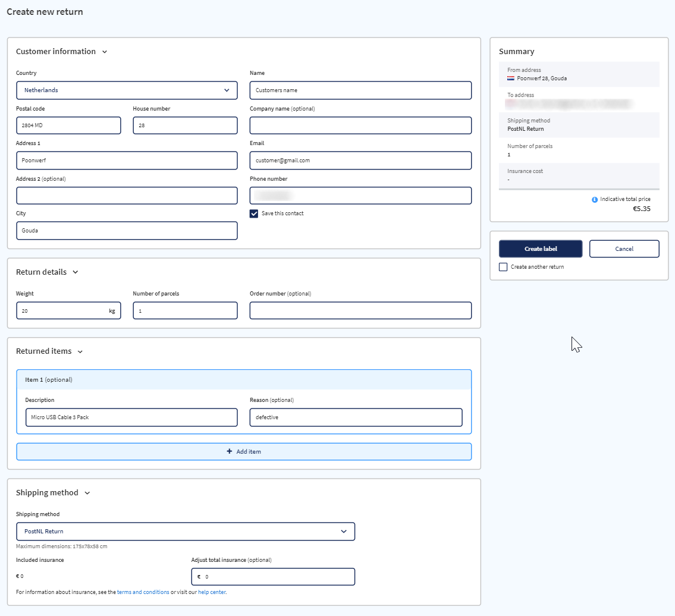Collapse the Shipping method section
The width and height of the screenshot is (675, 616).
[87, 493]
